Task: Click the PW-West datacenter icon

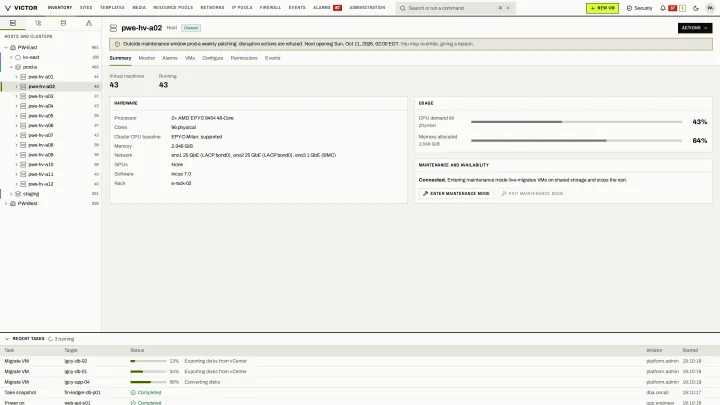Action: 13,203
